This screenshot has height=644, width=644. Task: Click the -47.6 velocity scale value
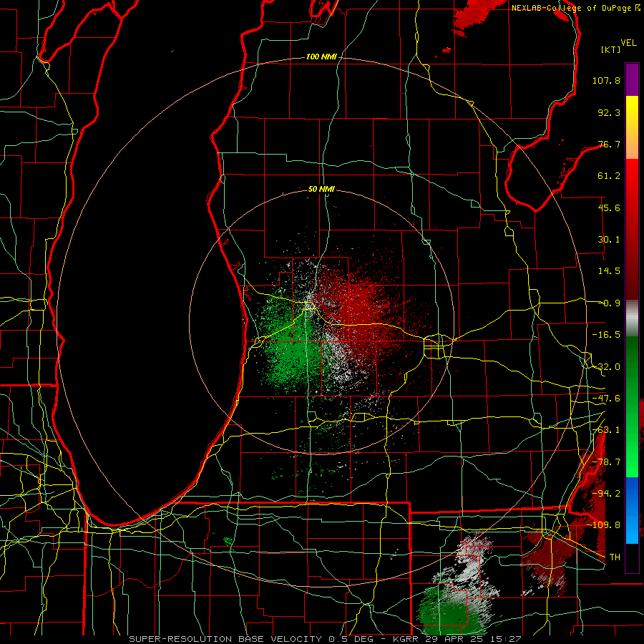pyautogui.click(x=606, y=399)
